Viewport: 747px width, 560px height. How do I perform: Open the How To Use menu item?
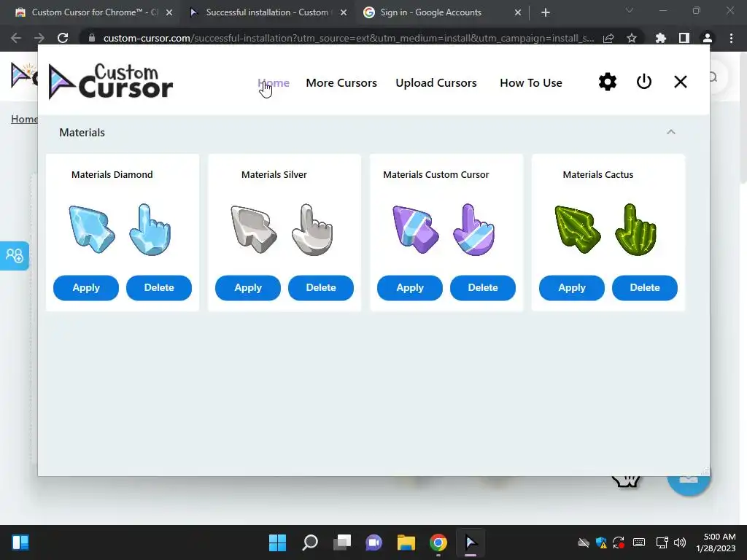click(531, 83)
